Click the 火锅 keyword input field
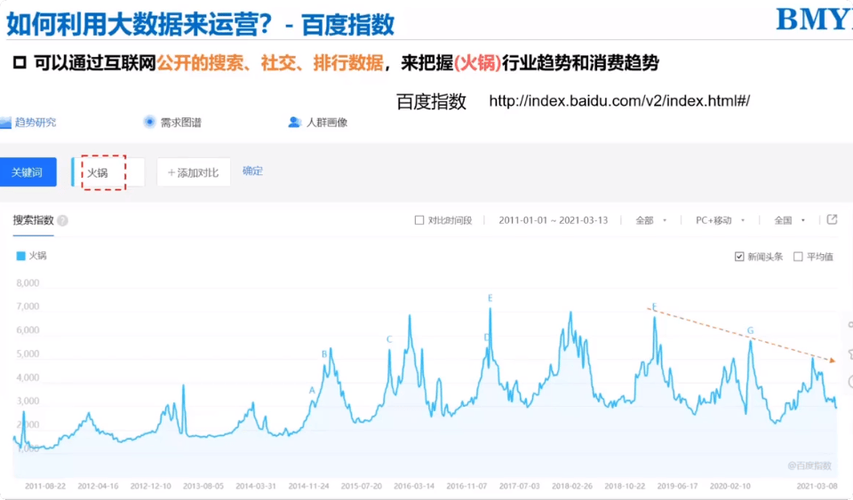 [108, 172]
